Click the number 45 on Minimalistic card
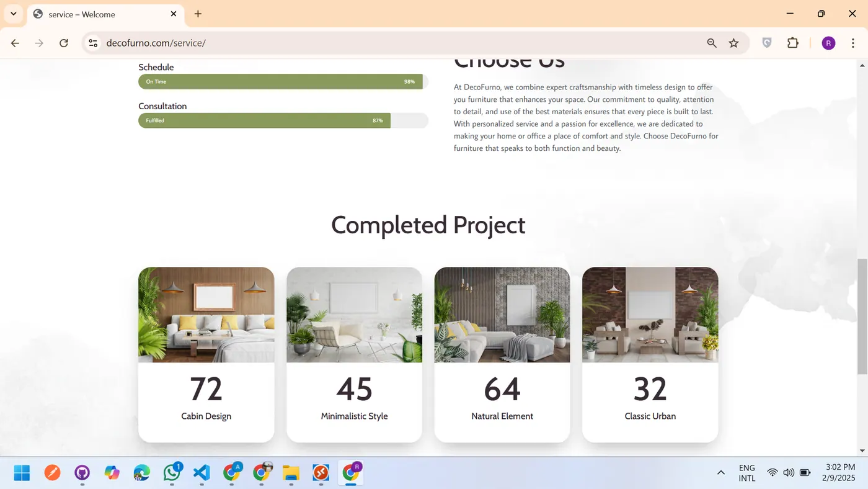Viewport: 868px width, 489px height. (354, 389)
